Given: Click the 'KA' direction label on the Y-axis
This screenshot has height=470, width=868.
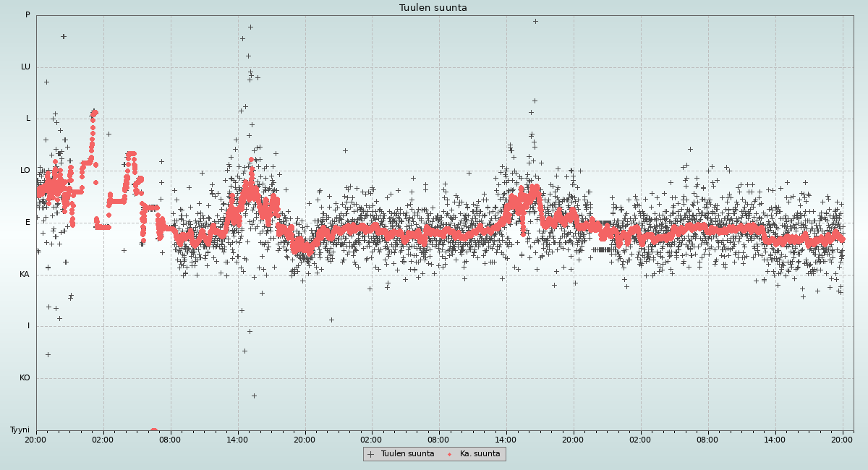Looking at the screenshot, I should pos(25,275).
